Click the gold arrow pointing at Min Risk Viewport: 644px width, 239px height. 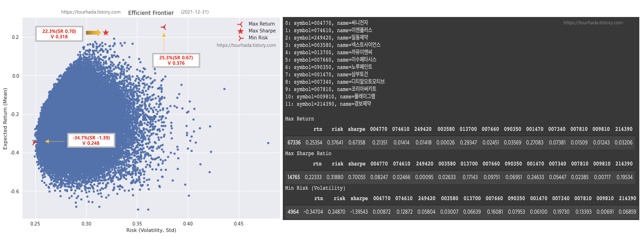[x=55, y=141]
